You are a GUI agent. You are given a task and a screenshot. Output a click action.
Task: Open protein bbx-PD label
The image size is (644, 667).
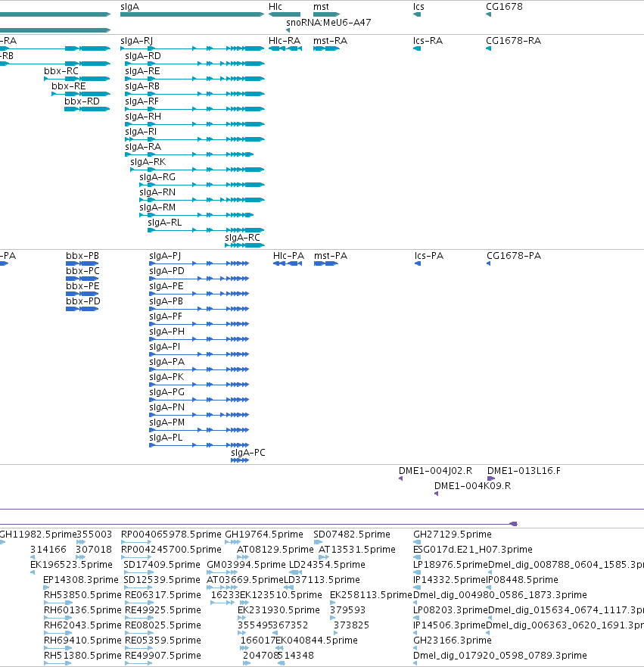tap(83, 301)
